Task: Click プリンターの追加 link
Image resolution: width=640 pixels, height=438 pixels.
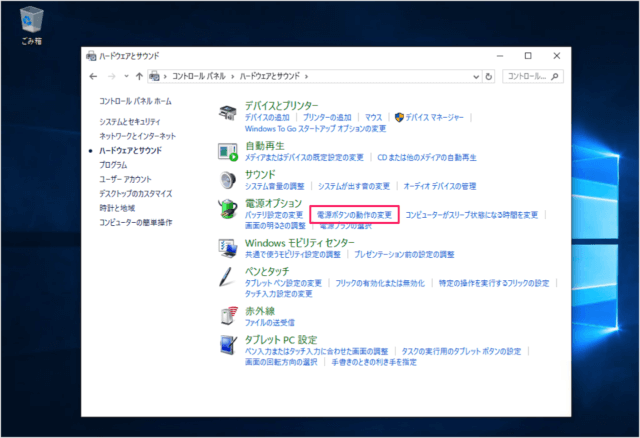Action: 327,118
